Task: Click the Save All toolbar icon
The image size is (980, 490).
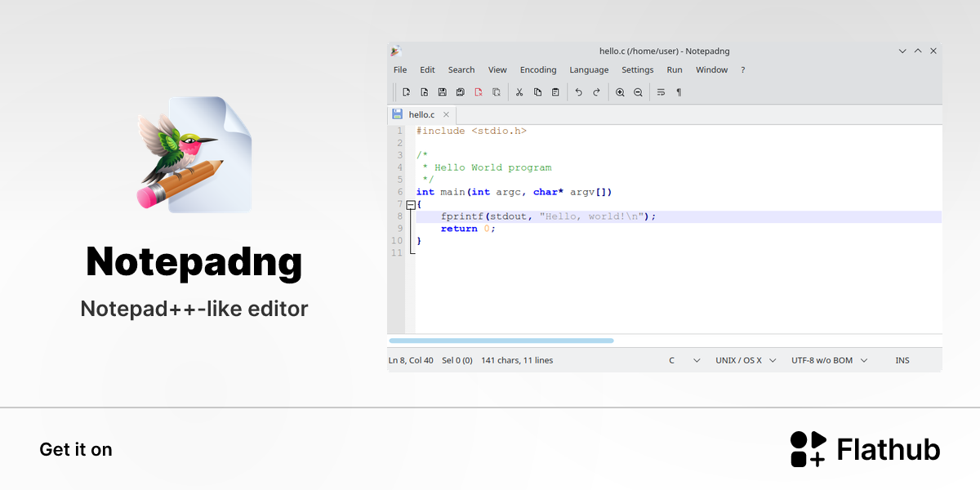Action: [x=461, y=92]
